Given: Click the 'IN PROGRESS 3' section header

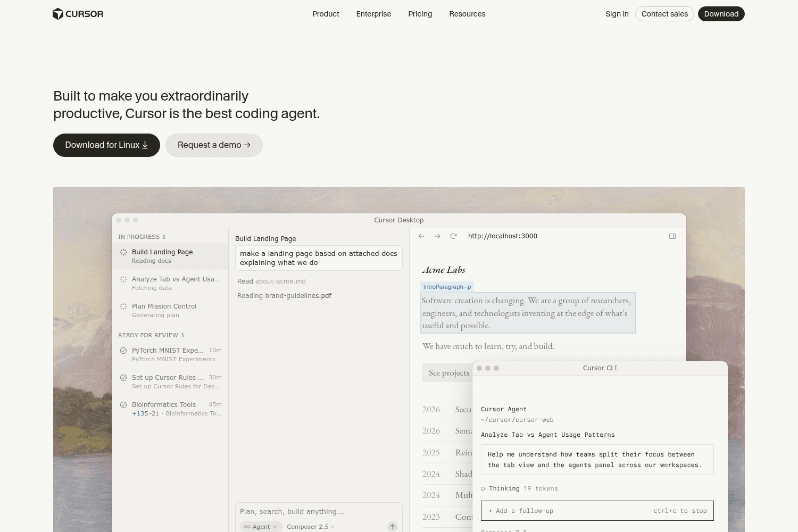Looking at the screenshot, I should pos(142,237).
